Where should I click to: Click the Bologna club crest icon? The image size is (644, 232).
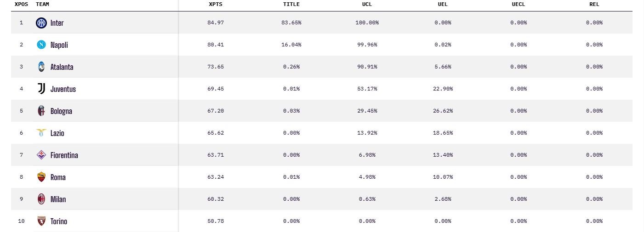tap(41, 111)
